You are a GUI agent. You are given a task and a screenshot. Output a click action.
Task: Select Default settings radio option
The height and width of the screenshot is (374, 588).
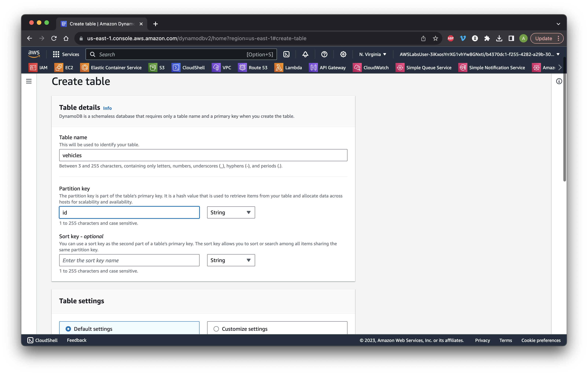(x=68, y=329)
